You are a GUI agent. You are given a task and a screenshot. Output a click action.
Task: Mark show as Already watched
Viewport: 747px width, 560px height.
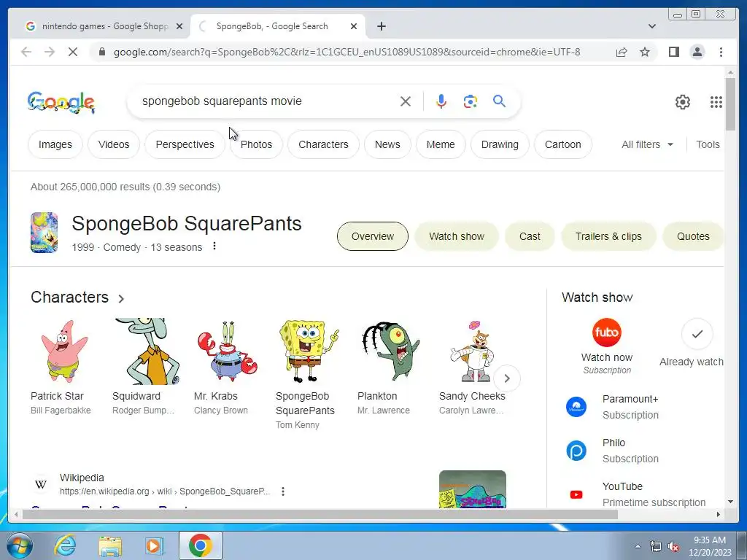(x=697, y=334)
